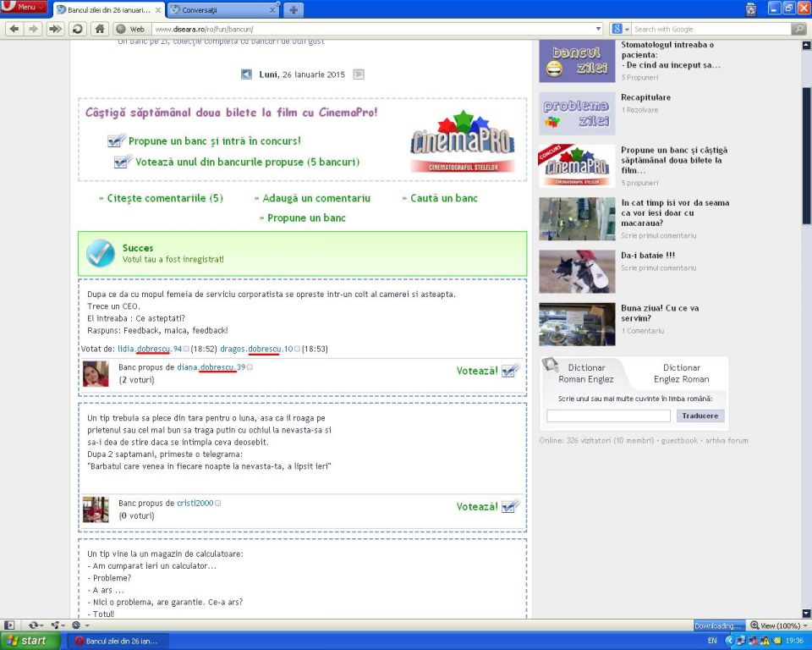Click the EN language indicator
The height and width of the screenshot is (650, 812).
[x=712, y=641]
